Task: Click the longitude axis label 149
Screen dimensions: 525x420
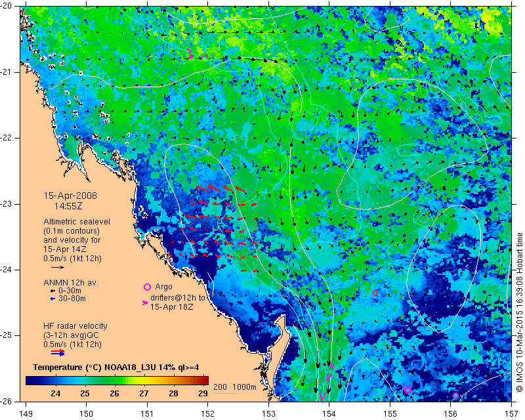Action: [x=26, y=413]
